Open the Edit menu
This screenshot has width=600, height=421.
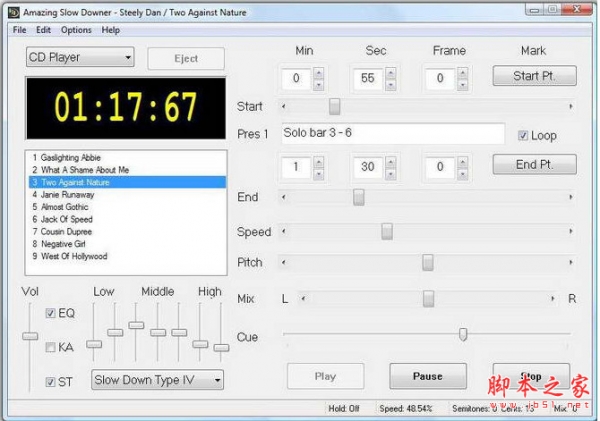pyautogui.click(x=43, y=30)
